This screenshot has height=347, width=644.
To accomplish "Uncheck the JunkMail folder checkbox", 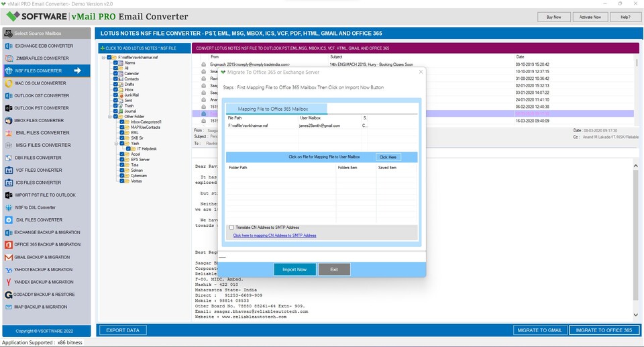I will point(115,95).
